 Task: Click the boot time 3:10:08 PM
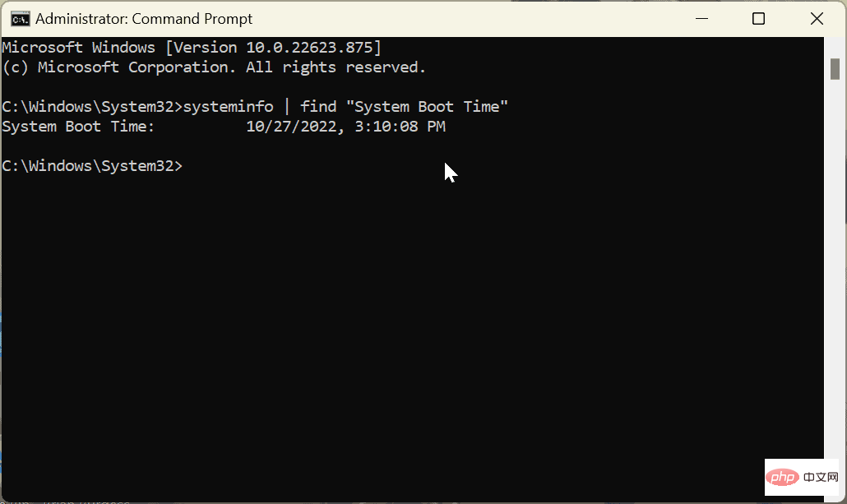(400, 127)
